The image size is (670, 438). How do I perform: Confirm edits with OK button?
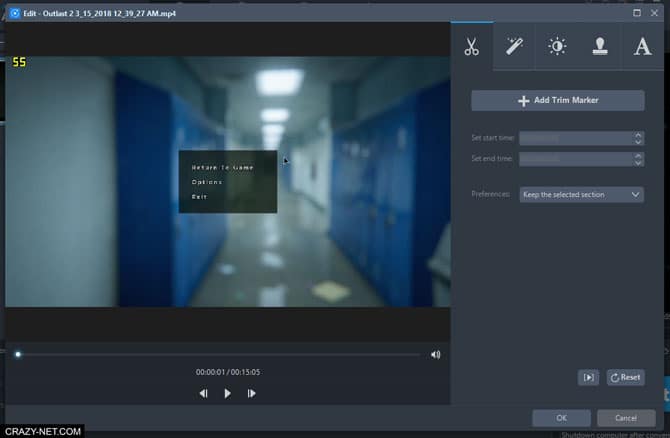pos(561,418)
